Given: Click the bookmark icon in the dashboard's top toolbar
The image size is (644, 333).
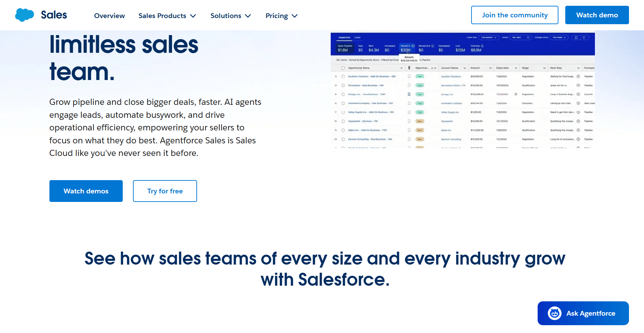Looking at the screenshot, I should 576,37.
